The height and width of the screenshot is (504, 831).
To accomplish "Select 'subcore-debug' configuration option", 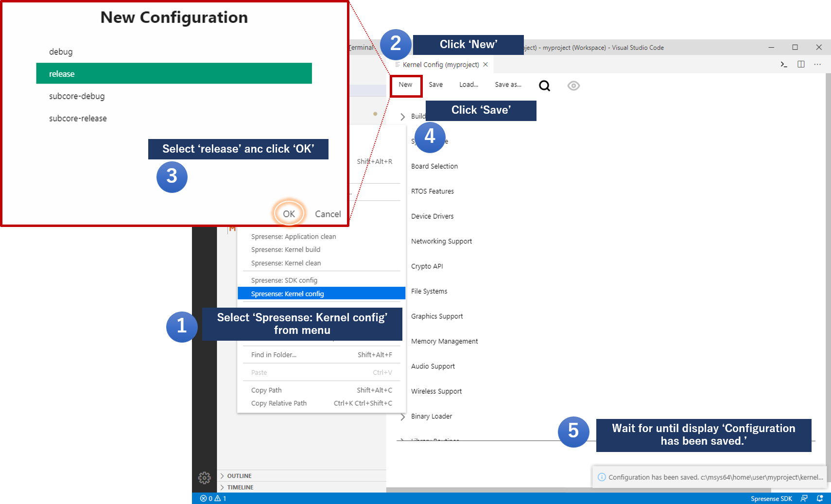I will point(77,96).
